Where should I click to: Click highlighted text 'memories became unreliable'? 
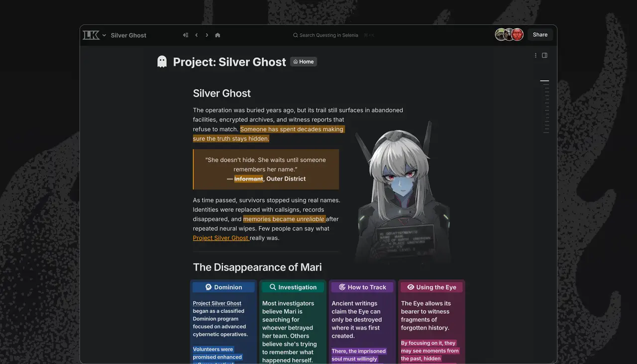coord(284,219)
